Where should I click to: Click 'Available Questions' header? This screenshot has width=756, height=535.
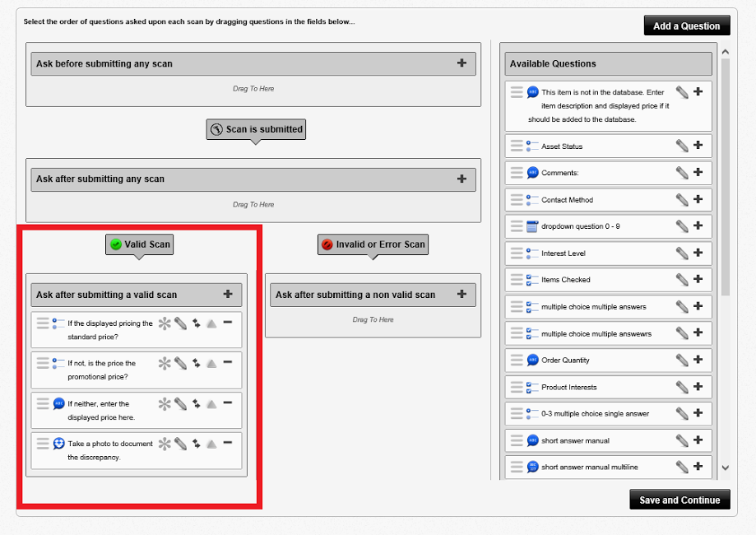pos(608,63)
